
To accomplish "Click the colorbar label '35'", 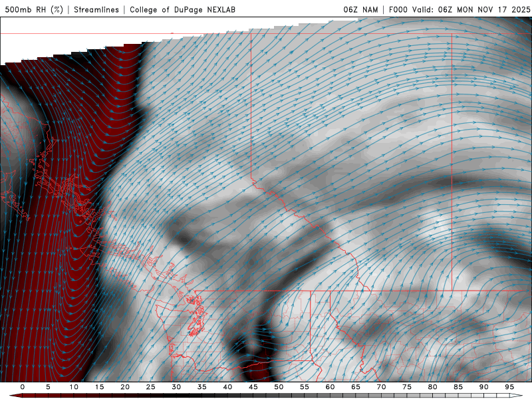I will [x=202, y=387].
